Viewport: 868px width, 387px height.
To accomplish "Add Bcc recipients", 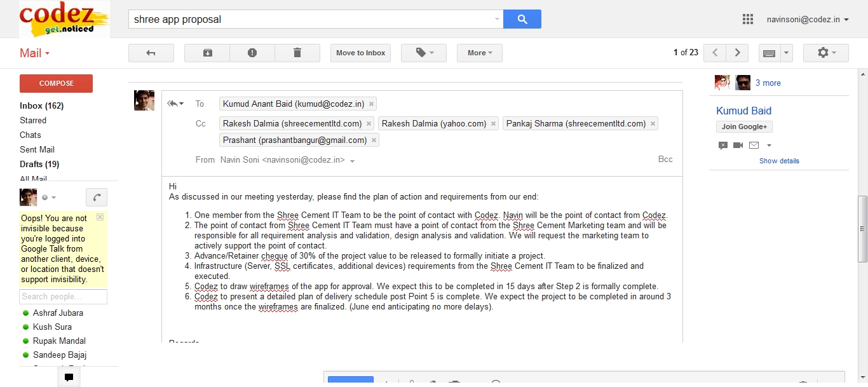I will coord(665,160).
